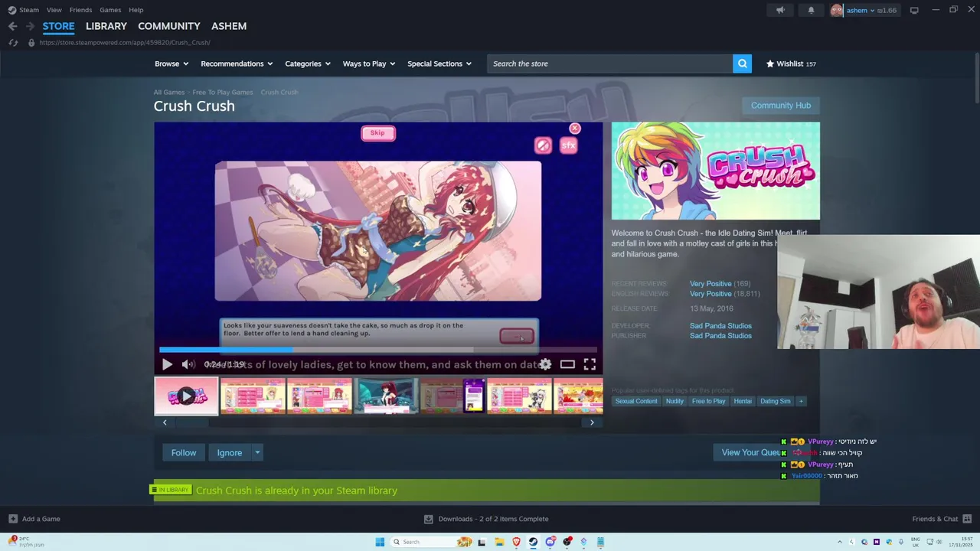This screenshot has width=980, height=551.
Task: Show hidden system tray icons
Action: [839, 542]
